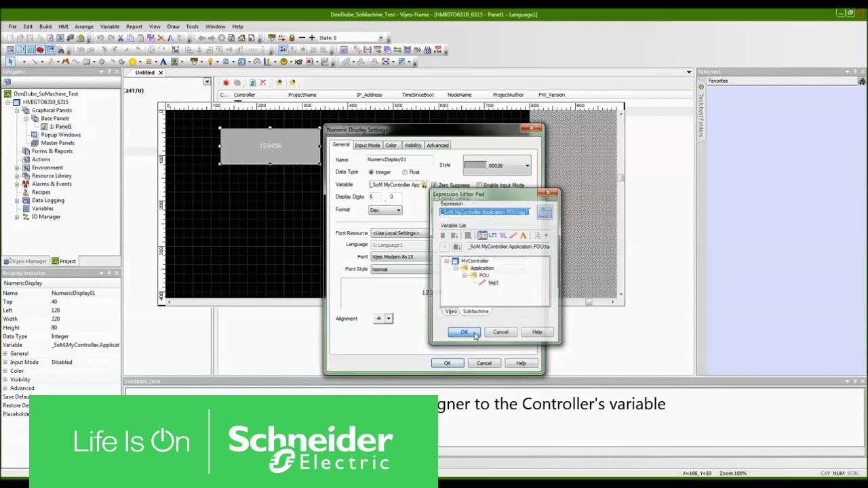
Task: Open the Format Dec. dropdown
Action: (x=385, y=210)
